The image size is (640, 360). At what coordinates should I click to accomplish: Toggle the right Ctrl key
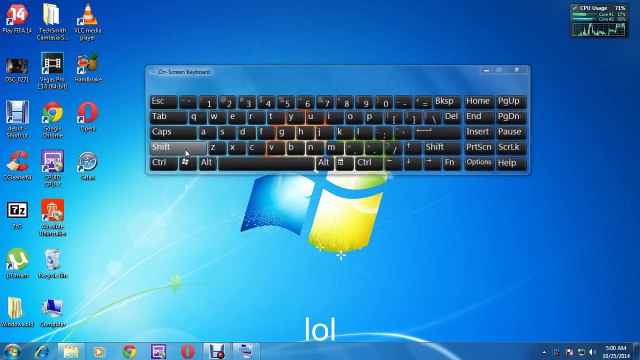point(369,163)
